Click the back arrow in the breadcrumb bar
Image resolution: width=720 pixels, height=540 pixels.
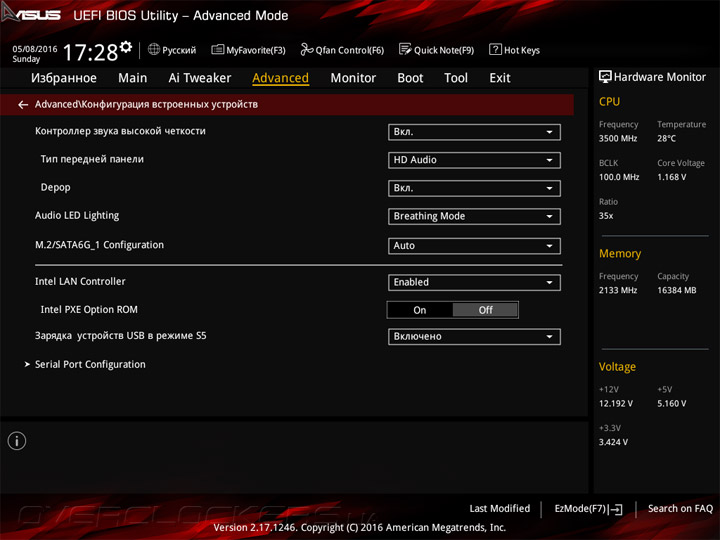point(23,105)
